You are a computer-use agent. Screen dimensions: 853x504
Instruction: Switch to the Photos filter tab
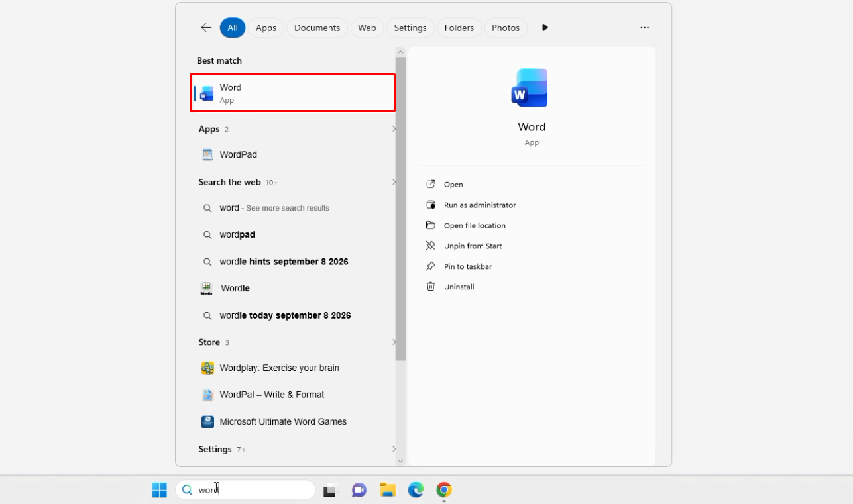506,28
